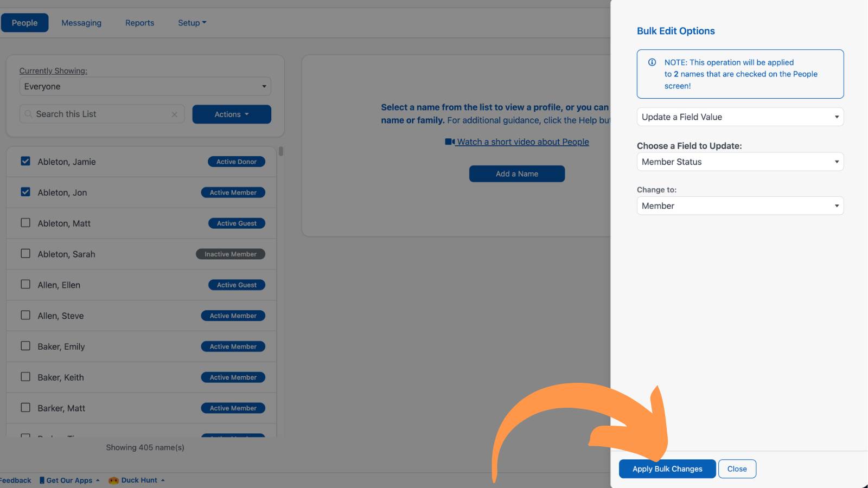This screenshot has height=488, width=868.
Task: Click the name list scrollbar thumb
Action: pos(280,151)
